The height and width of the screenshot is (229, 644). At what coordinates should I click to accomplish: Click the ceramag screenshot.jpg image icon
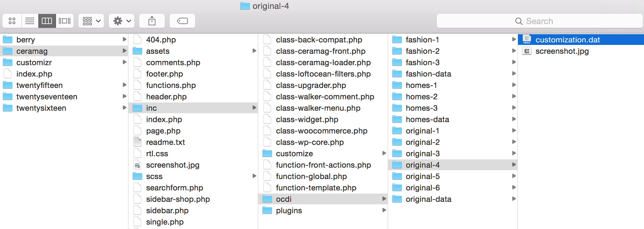coord(137,165)
